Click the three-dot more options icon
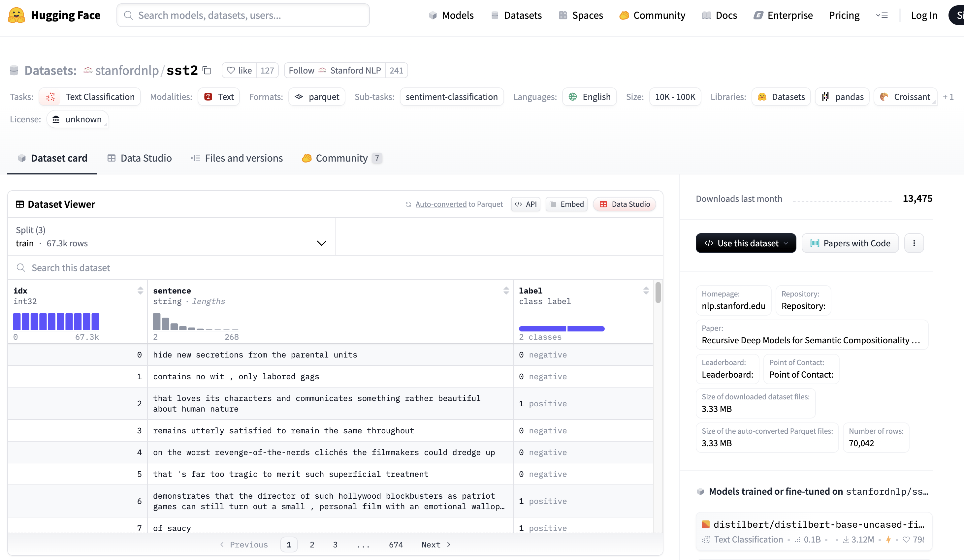 (x=914, y=243)
